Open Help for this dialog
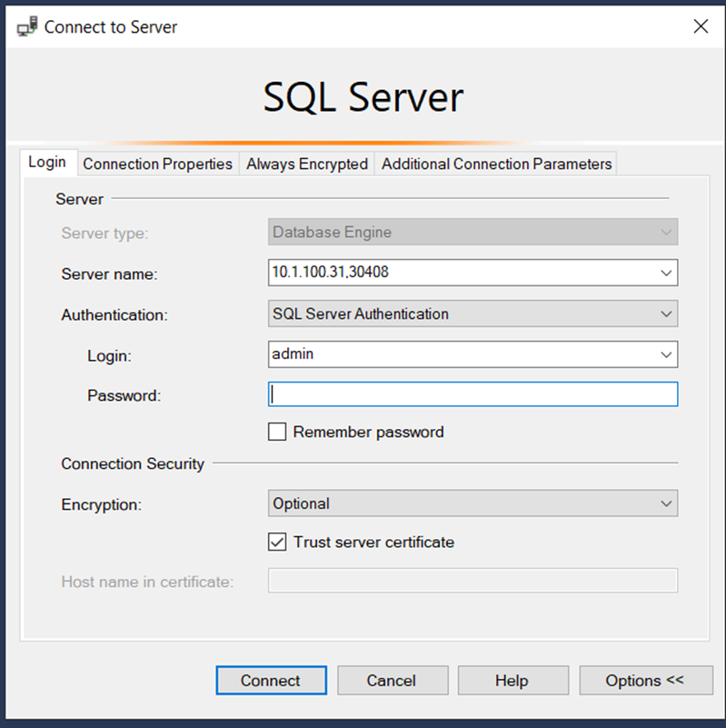The height and width of the screenshot is (728, 726). 513,680
